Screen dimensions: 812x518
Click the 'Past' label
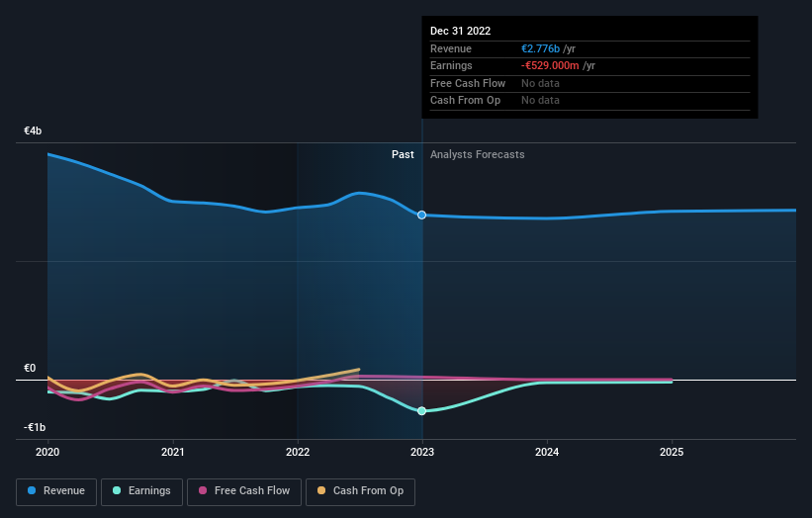pos(403,155)
